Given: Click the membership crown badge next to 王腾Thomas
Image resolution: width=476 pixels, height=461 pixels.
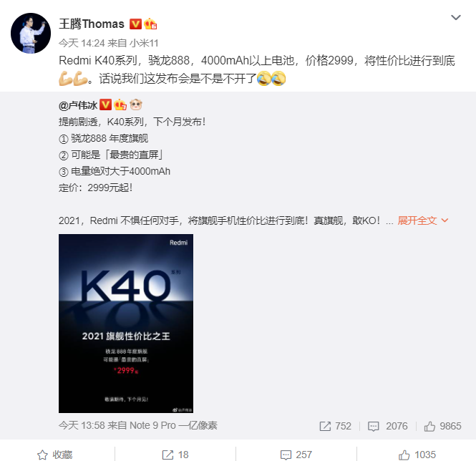Looking at the screenshot, I should tap(150, 24).
